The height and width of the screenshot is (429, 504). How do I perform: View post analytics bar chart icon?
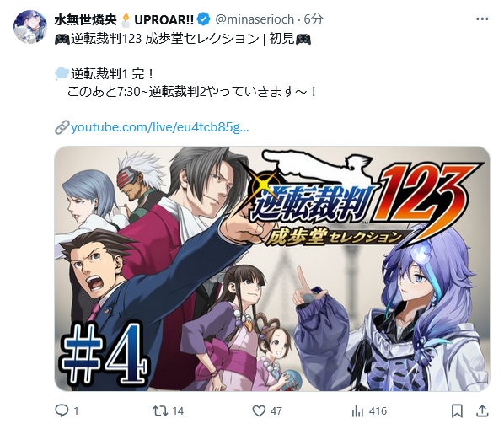point(357,411)
